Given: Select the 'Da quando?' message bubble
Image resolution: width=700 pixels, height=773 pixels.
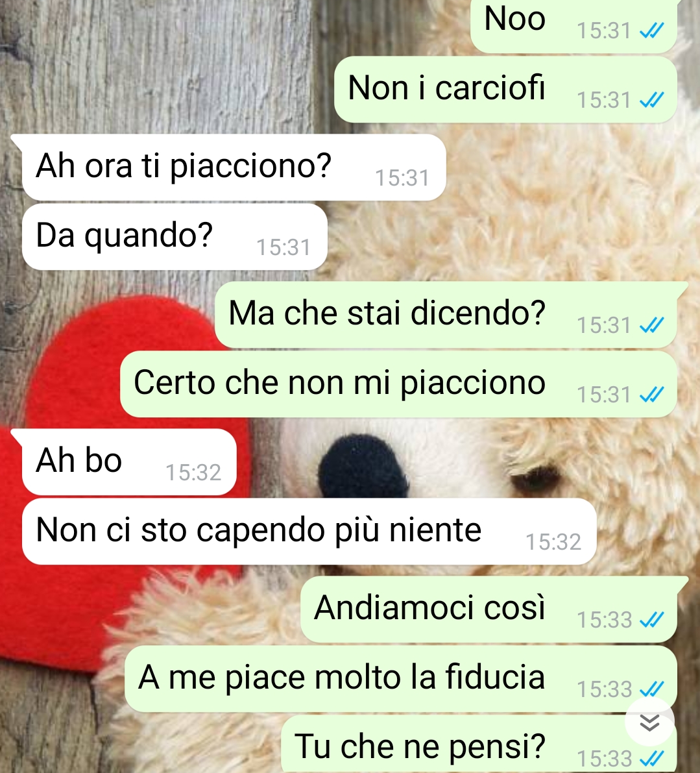Looking at the screenshot, I should click(175, 237).
